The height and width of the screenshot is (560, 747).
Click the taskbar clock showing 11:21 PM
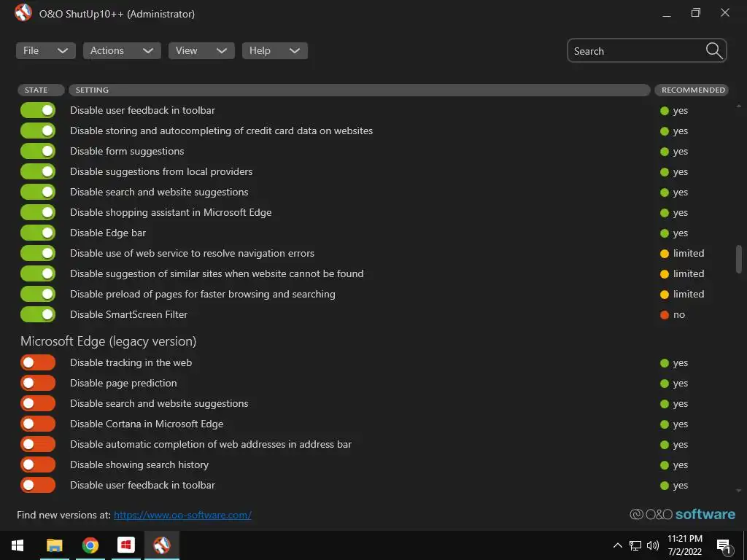[x=684, y=545]
